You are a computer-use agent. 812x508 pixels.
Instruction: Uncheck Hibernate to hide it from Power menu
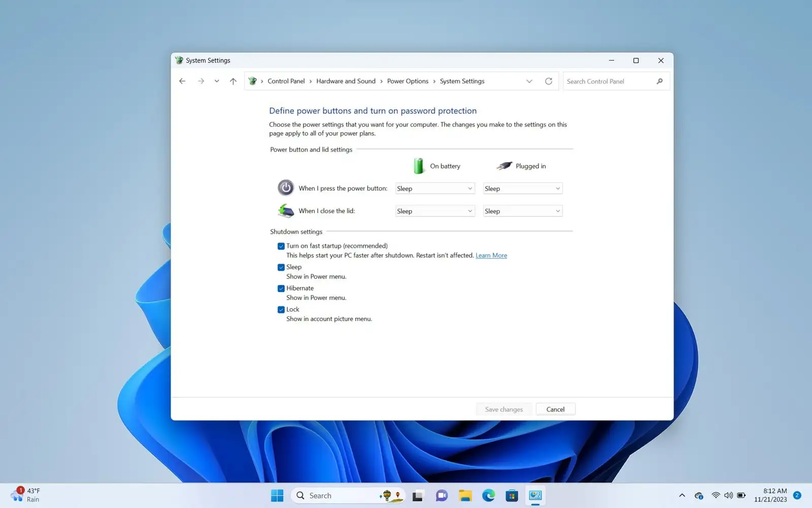tap(281, 288)
